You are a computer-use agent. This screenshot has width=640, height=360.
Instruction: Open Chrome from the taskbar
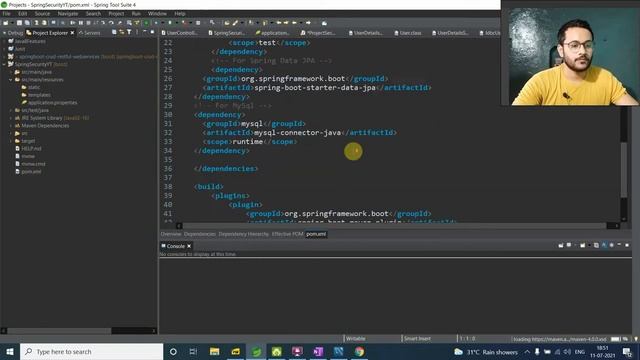point(359,351)
